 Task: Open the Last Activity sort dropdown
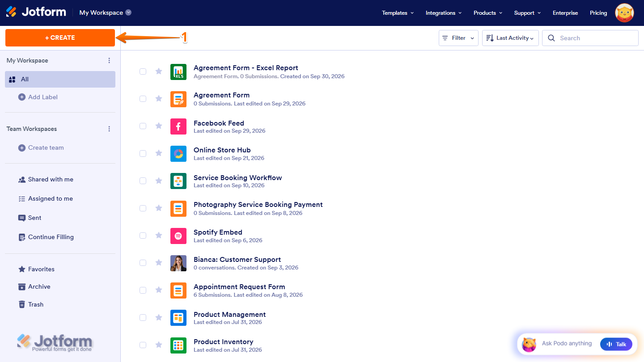click(x=510, y=38)
